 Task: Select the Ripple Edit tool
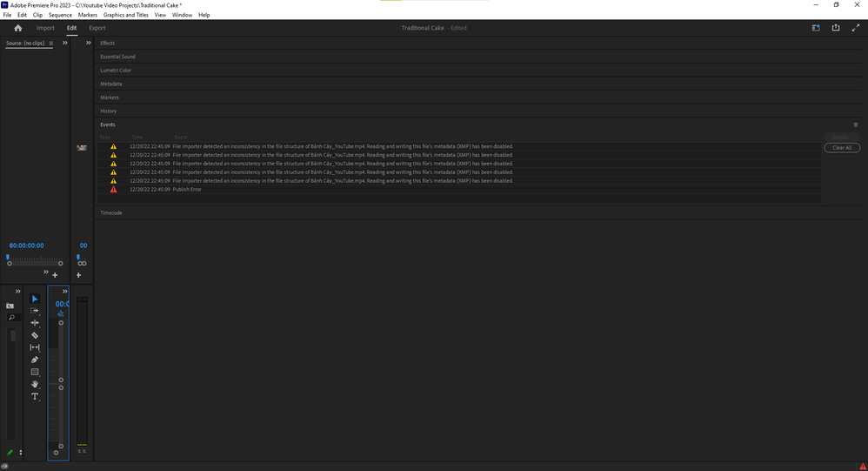[35, 323]
